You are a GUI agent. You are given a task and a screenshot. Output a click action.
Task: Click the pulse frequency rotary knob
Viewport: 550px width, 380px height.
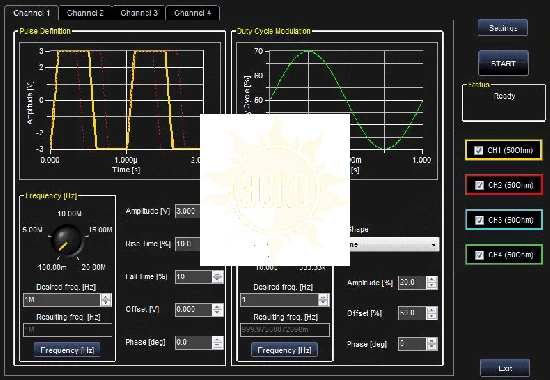[x=67, y=241]
